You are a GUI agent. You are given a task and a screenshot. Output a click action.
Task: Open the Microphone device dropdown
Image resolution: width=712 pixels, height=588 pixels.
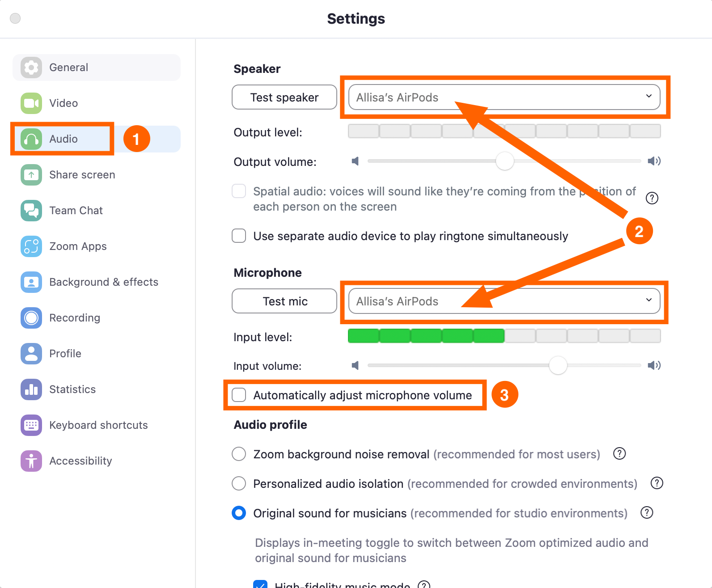[504, 301]
